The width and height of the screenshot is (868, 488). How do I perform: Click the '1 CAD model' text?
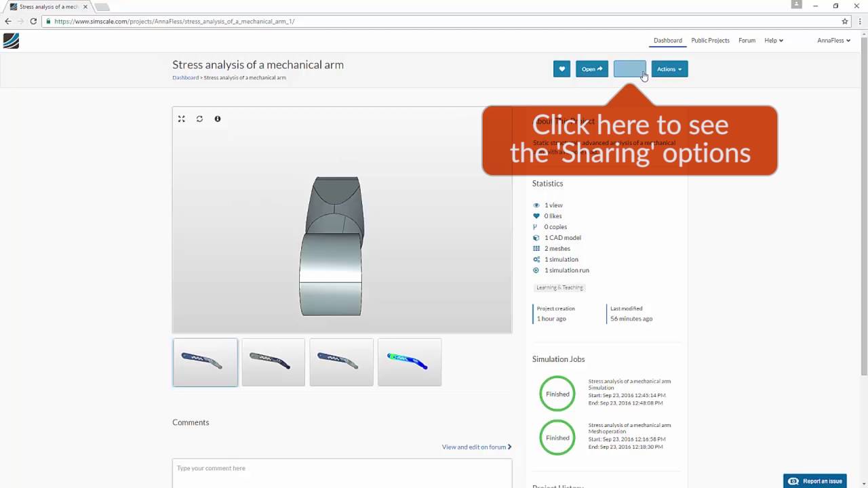tap(563, 238)
